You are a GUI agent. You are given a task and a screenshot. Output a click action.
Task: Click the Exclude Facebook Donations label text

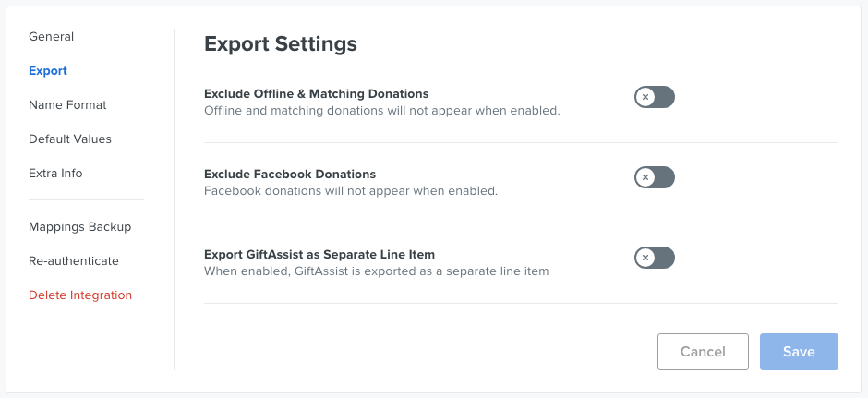290,174
